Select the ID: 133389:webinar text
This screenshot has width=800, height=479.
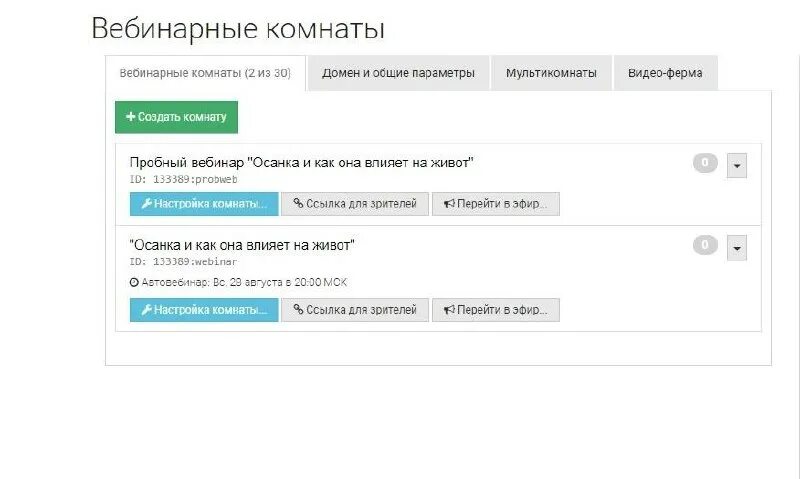coord(184,261)
